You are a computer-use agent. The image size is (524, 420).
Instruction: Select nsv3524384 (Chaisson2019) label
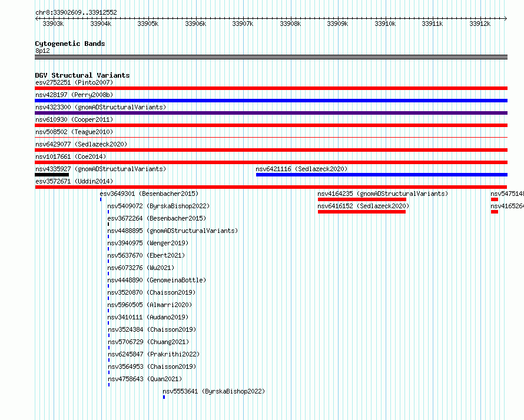pos(152,329)
